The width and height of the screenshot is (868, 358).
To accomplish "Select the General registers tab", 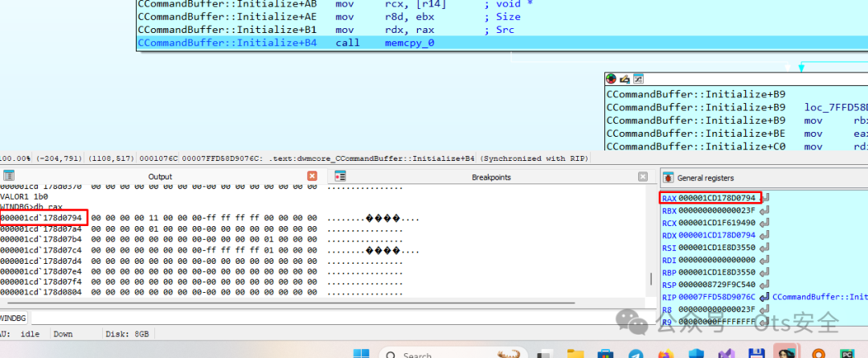I will point(706,178).
